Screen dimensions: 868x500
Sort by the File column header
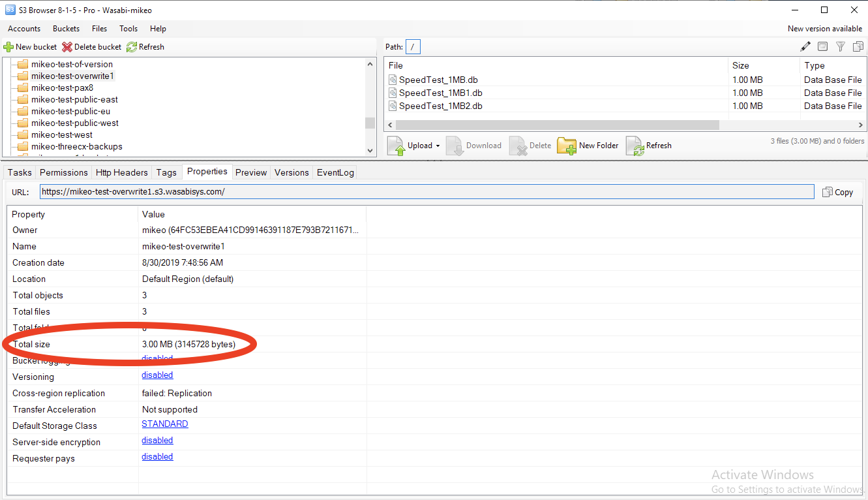click(x=556, y=65)
